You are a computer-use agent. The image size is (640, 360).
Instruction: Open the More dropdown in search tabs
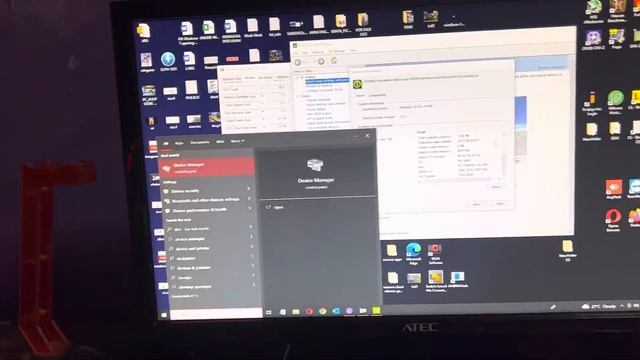[x=237, y=141]
